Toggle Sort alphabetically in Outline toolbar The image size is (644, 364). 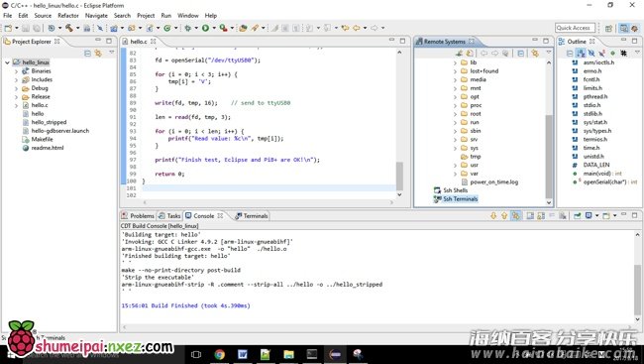click(581, 53)
